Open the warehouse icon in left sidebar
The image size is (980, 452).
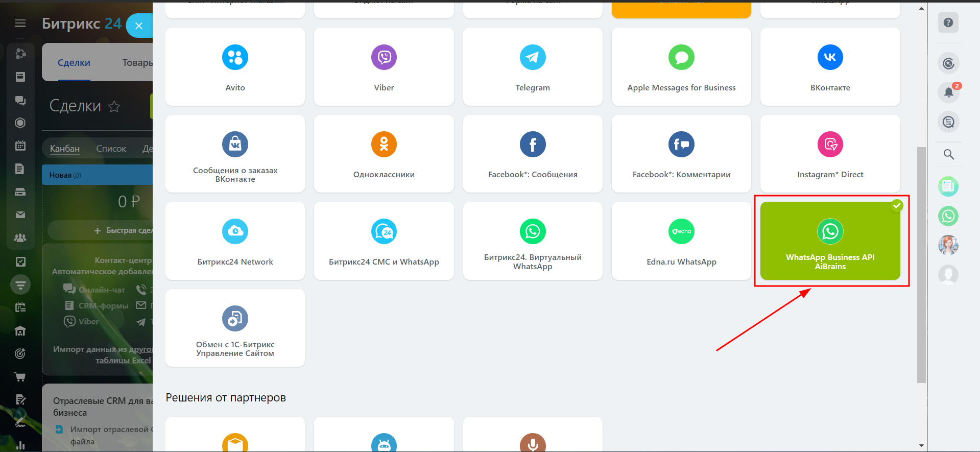point(20,331)
